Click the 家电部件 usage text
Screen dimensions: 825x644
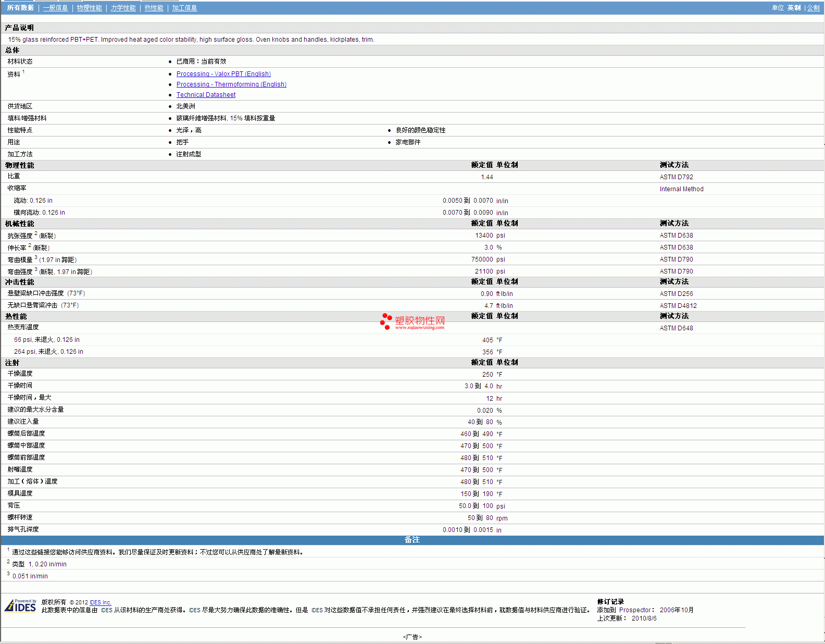[x=408, y=142]
